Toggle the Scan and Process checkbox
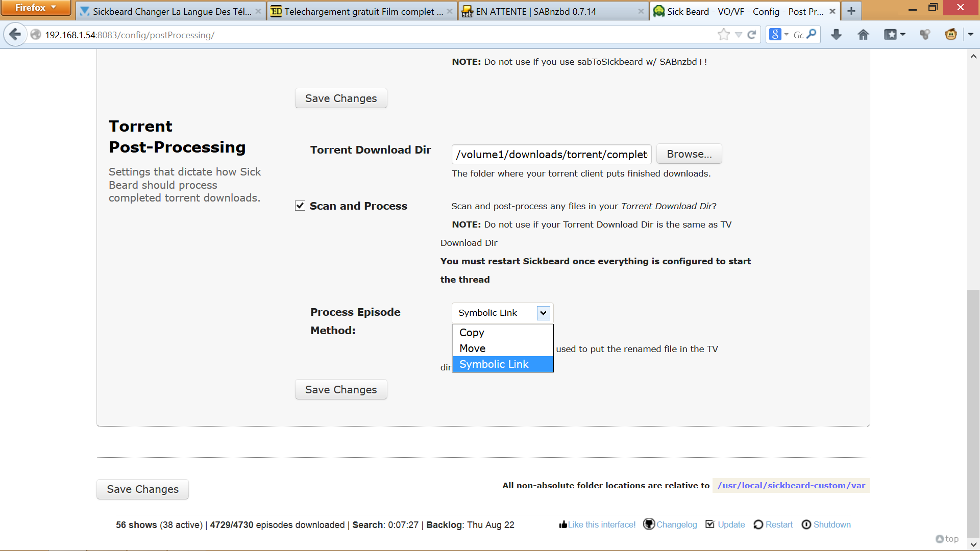The image size is (980, 551). [x=300, y=206]
